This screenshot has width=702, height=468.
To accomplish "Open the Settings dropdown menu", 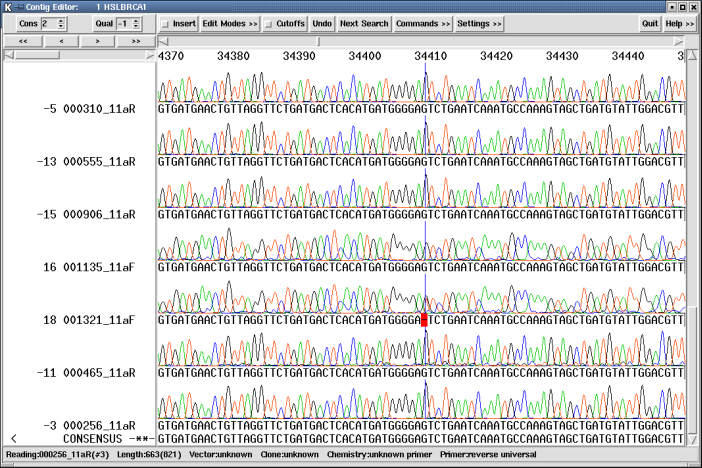I will tap(479, 23).
